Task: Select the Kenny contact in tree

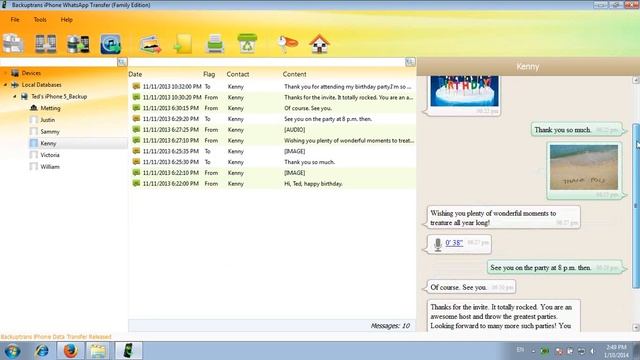Action: tap(48, 144)
